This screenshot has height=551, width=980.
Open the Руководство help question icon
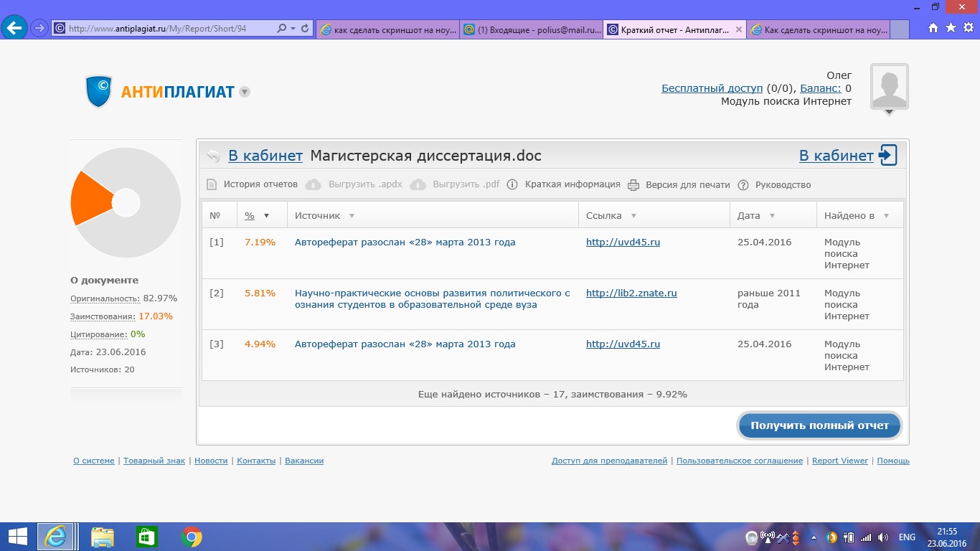[743, 184]
